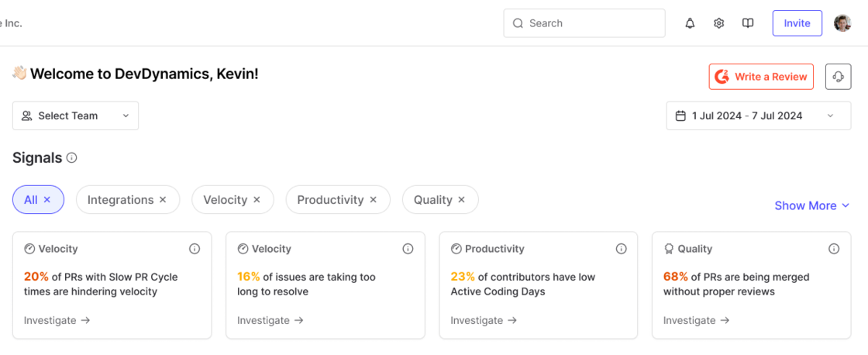Click info icon on Slow PR Cycle card
Viewport: 868px width, 355px height.
195,249
